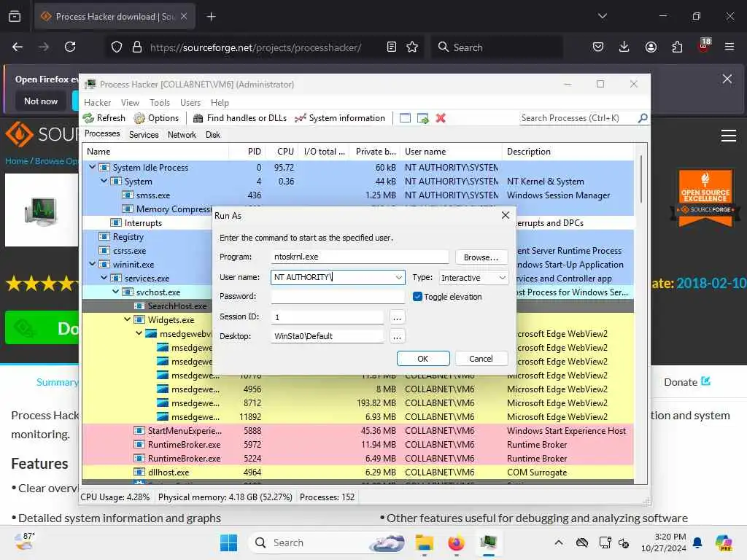Click the Password input field
This screenshot has width=747, height=560.
pos(338,296)
